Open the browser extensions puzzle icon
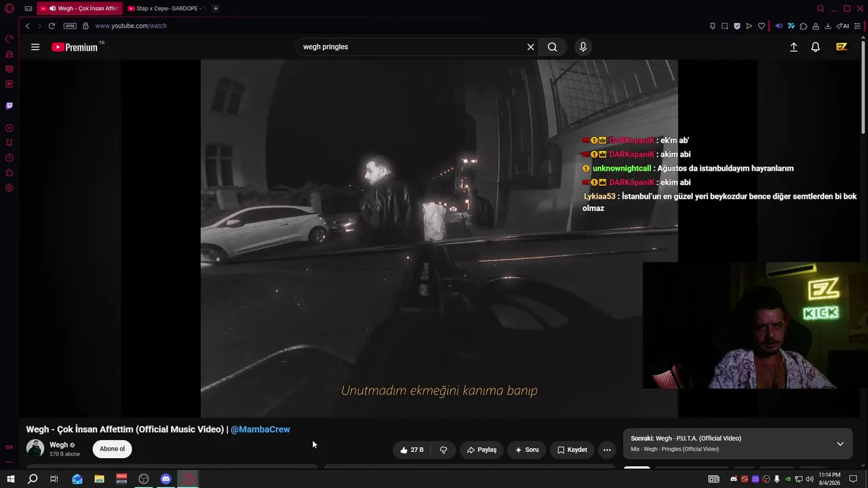Screen dimensions: 868x488 click(804, 26)
